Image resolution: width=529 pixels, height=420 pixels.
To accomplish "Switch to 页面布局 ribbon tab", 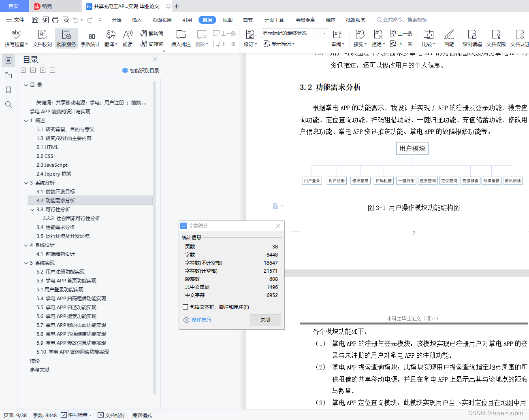I will (162, 20).
